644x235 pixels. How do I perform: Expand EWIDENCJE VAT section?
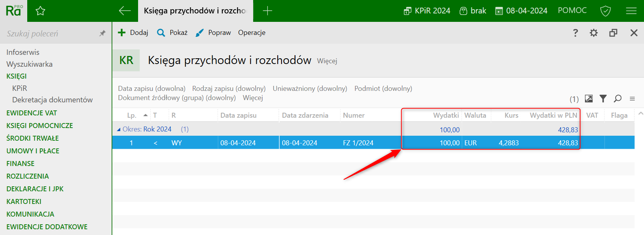(x=31, y=113)
